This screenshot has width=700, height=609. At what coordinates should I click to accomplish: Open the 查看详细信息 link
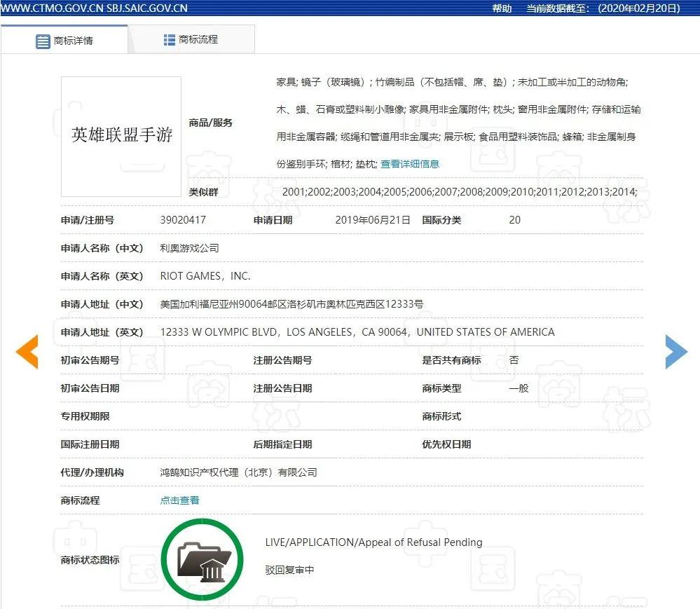point(409,164)
